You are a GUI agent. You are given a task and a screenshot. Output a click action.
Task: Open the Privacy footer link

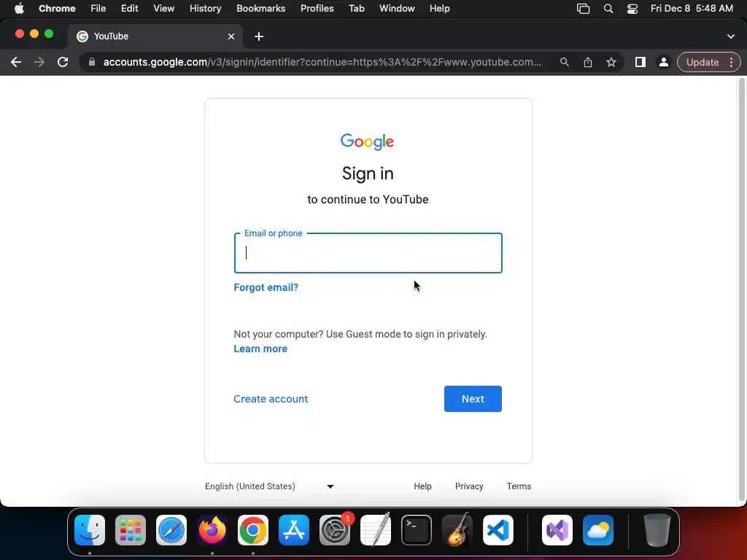click(469, 486)
